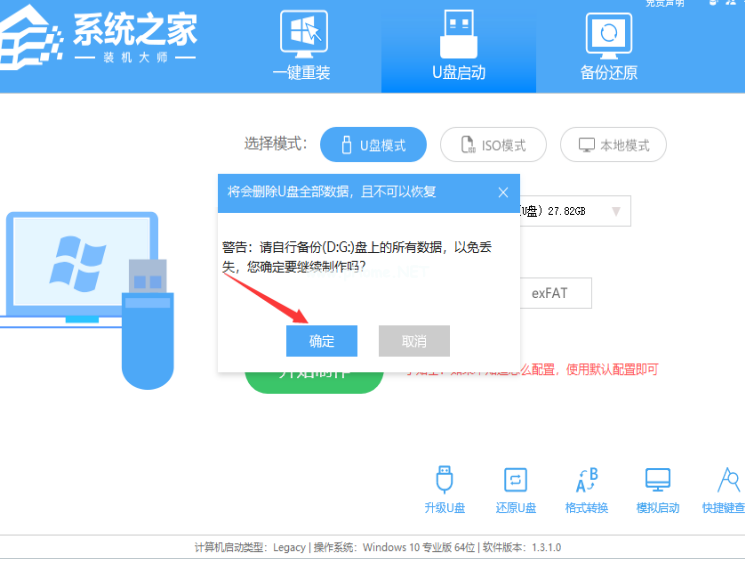Open the 免责声明 disclaimer link

tap(665, 4)
